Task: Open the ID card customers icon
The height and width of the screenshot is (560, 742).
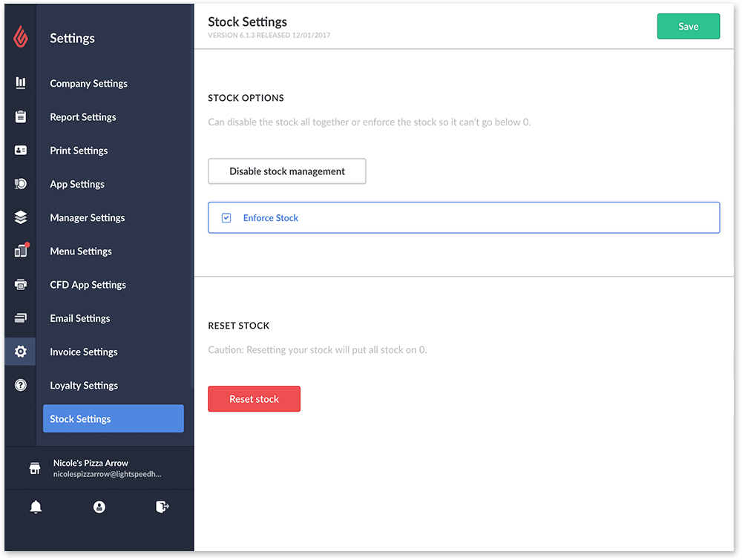Action: (20, 150)
